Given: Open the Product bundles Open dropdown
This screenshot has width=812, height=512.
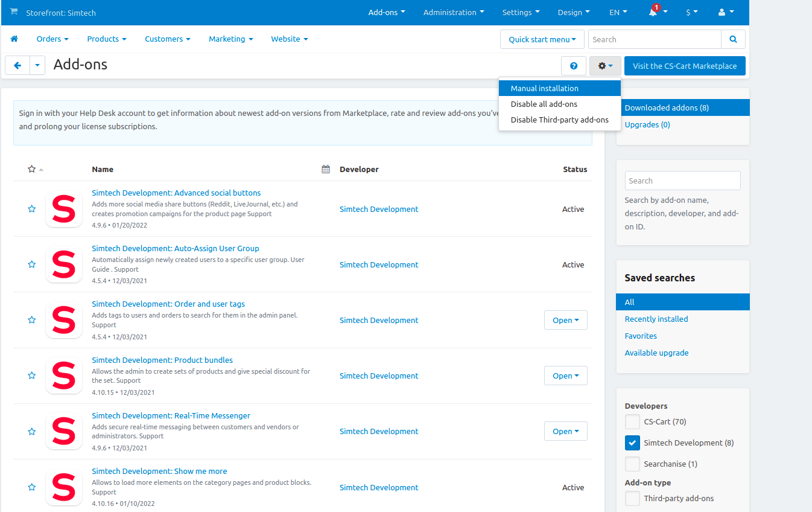Looking at the screenshot, I should (x=566, y=376).
